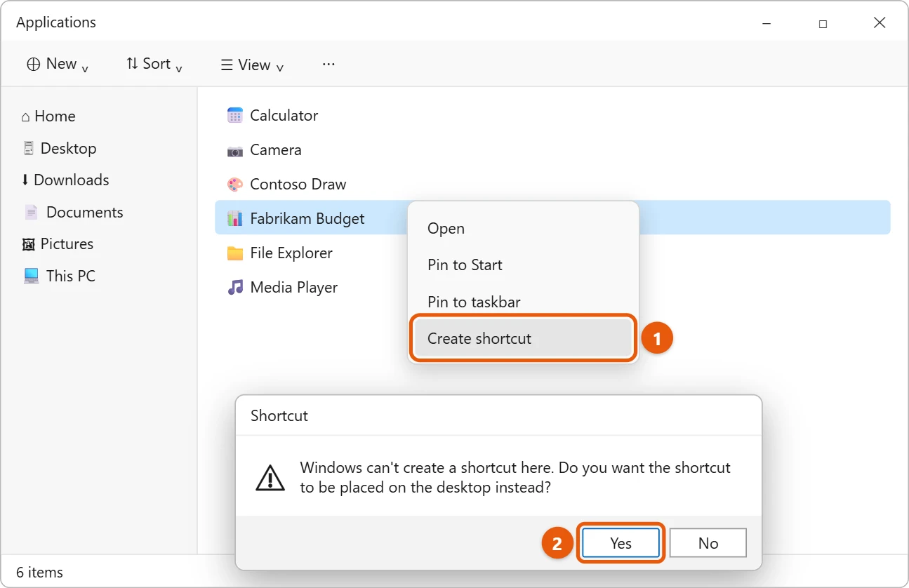Open Pictures from navigation pane

(58, 244)
